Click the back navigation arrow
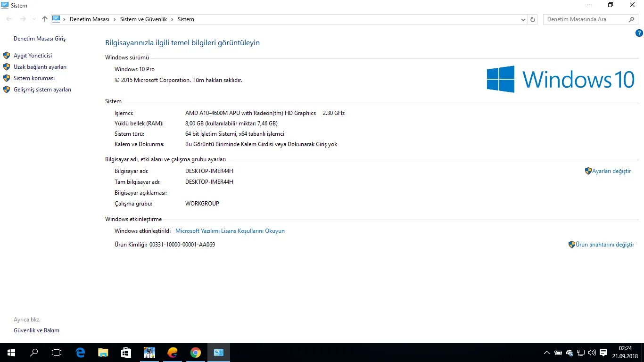Viewport: 644px width, 362px height. point(9,19)
